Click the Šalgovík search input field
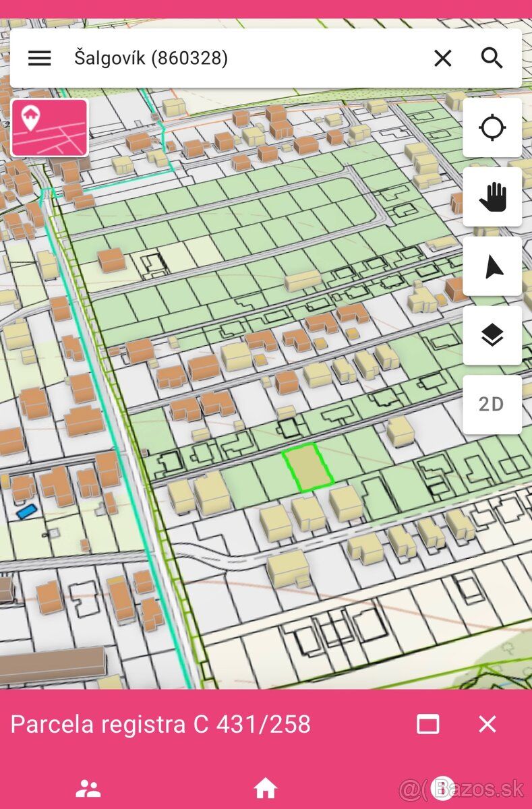Image resolution: width=532 pixels, height=809 pixels. tap(243, 59)
